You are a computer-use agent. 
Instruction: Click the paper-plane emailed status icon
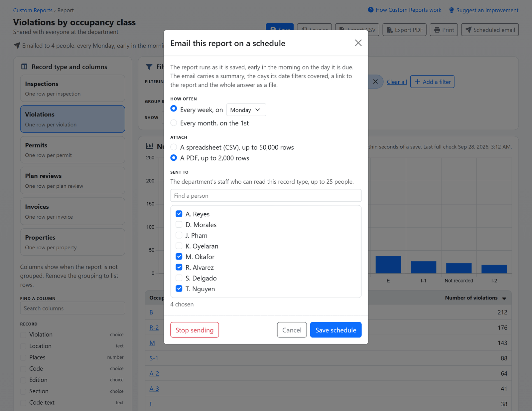17,45
